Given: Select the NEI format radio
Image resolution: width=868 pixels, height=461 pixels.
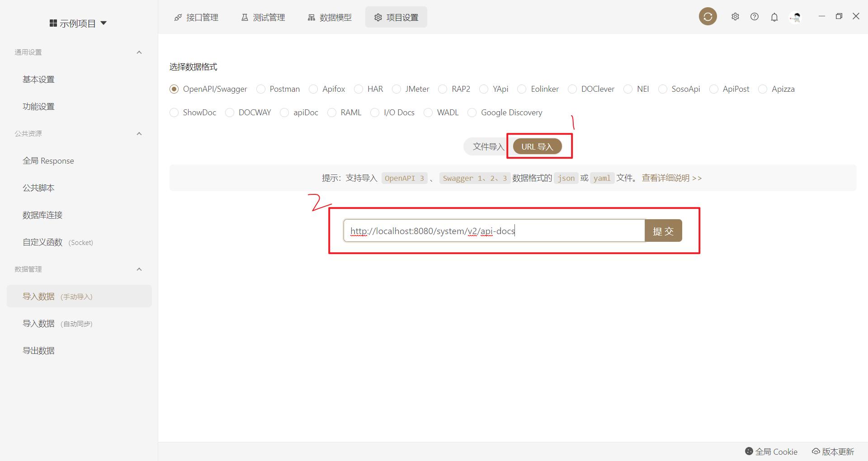Looking at the screenshot, I should [628, 89].
